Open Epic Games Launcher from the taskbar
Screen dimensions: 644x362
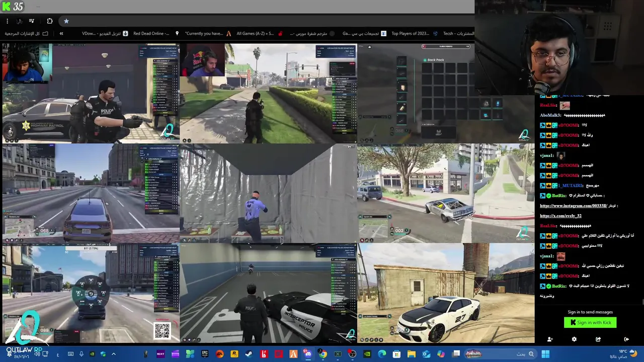click(205, 354)
